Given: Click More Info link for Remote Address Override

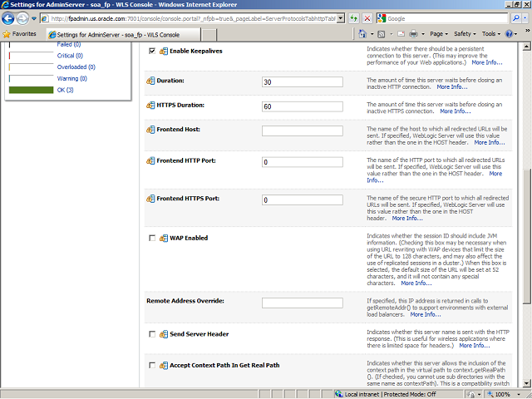Looking at the screenshot, I should click(x=426, y=314).
